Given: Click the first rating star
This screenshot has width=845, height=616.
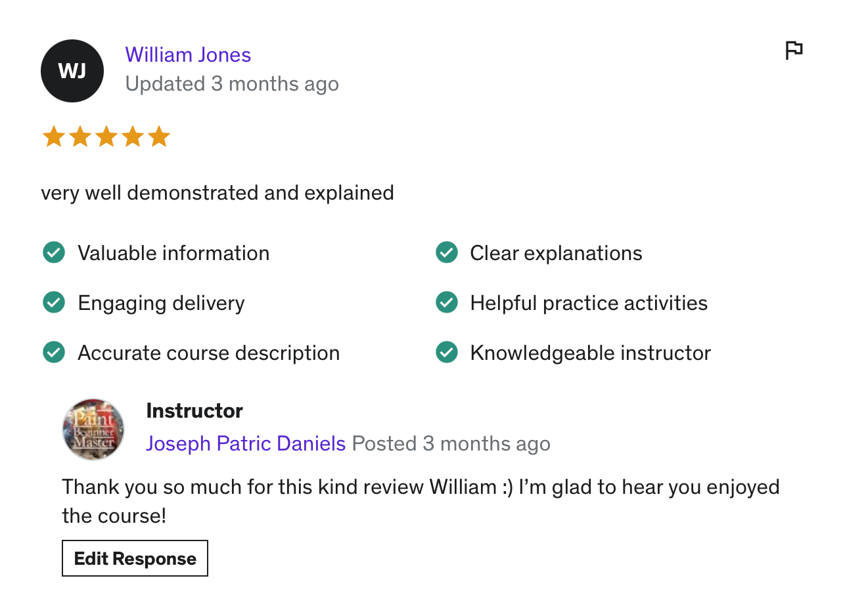Looking at the screenshot, I should click(x=53, y=137).
